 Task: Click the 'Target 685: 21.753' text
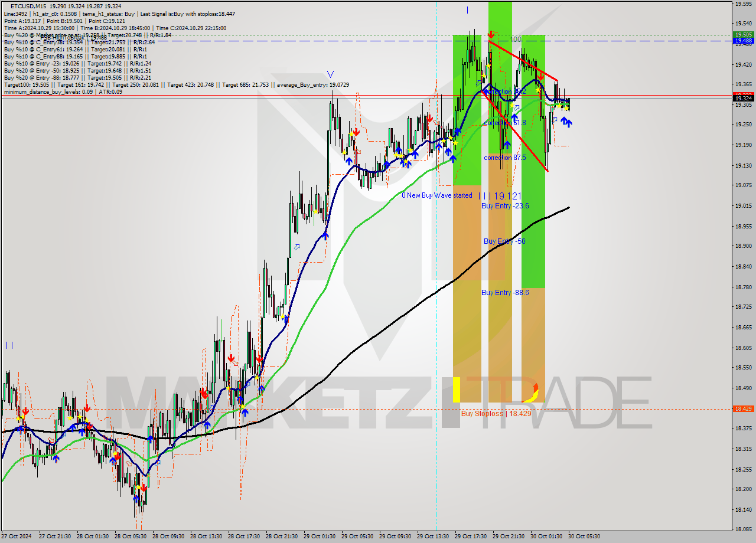coord(245,85)
